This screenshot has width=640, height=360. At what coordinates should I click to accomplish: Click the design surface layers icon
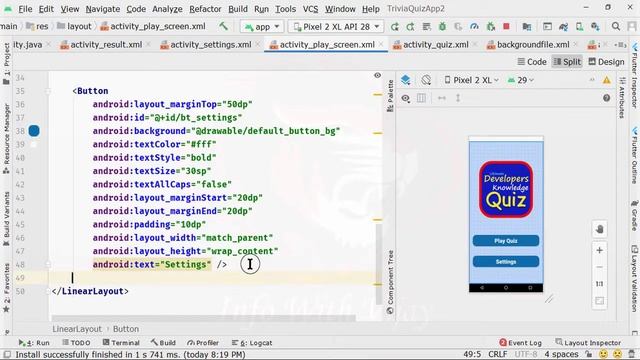tap(405, 80)
